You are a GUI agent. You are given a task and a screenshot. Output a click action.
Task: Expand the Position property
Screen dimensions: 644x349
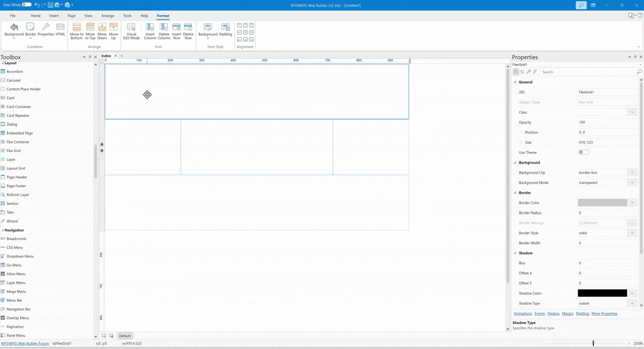[521, 132]
